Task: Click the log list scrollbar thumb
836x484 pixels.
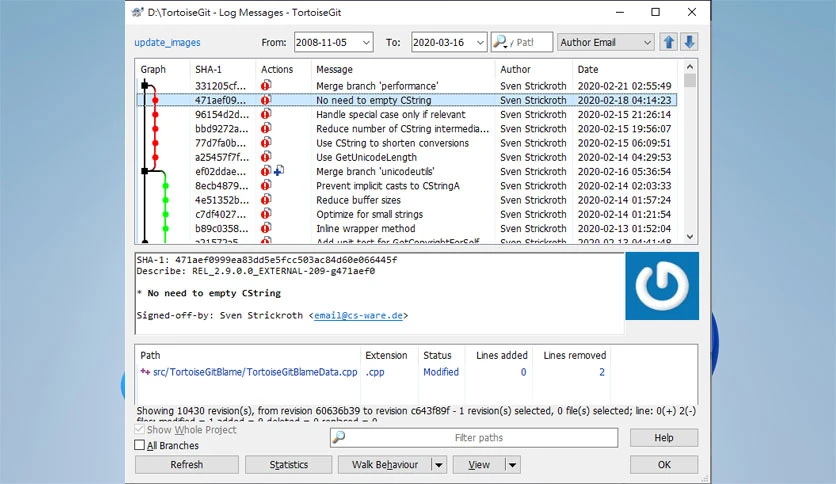Action: click(690, 80)
